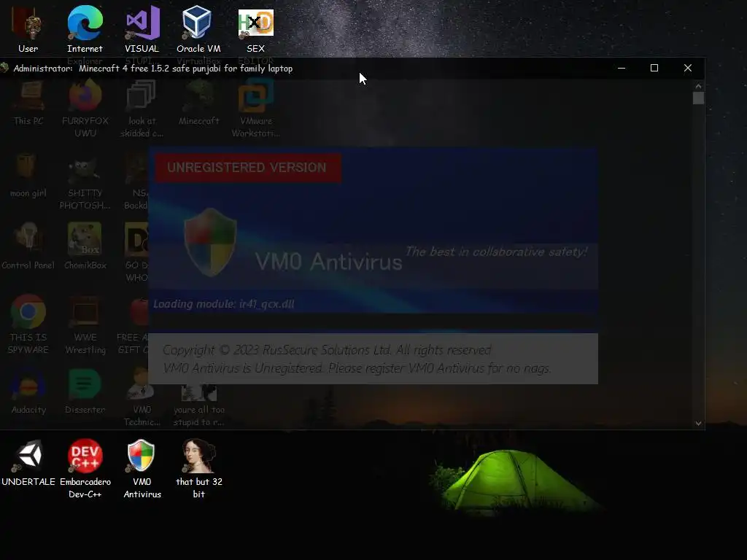The width and height of the screenshot is (747, 560).
Task: Maximize the Administrator Minecraft console window
Action: click(654, 68)
